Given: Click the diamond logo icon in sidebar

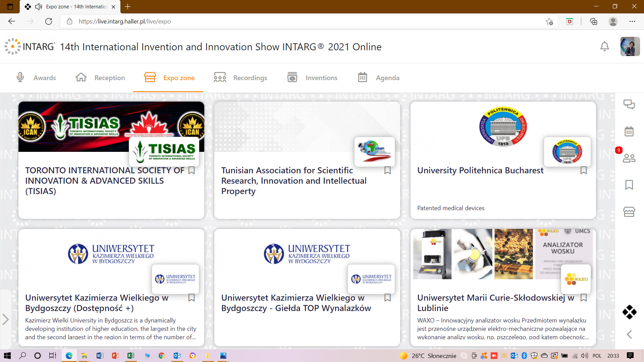Looking at the screenshot, I should [x=629, y=312].
